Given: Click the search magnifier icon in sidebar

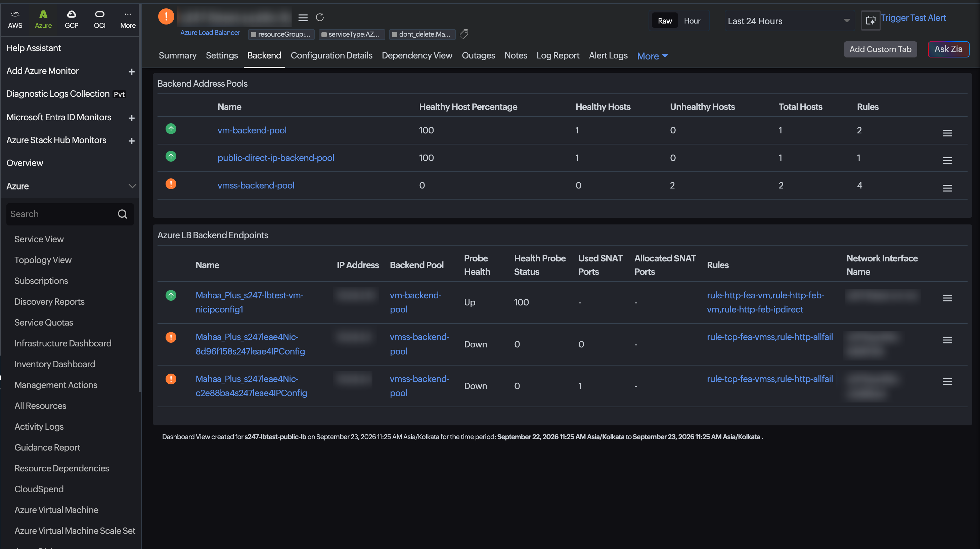Looking at the screenshot, I should point(123,214).
